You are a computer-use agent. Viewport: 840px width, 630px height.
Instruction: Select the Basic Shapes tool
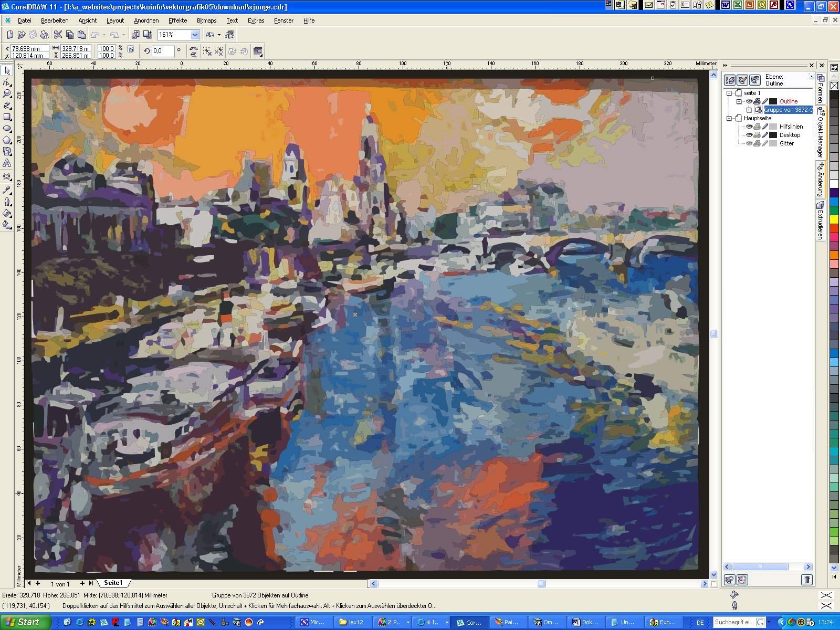(x=7, y=151)
